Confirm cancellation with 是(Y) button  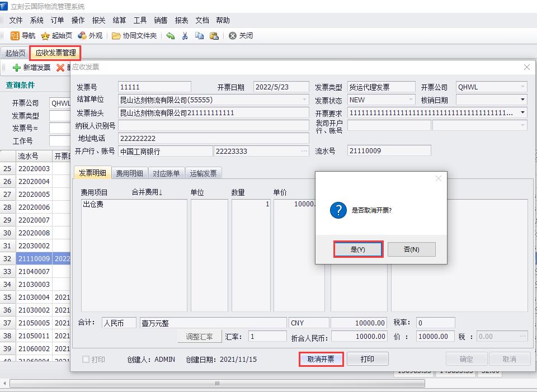tap(358, 249)
